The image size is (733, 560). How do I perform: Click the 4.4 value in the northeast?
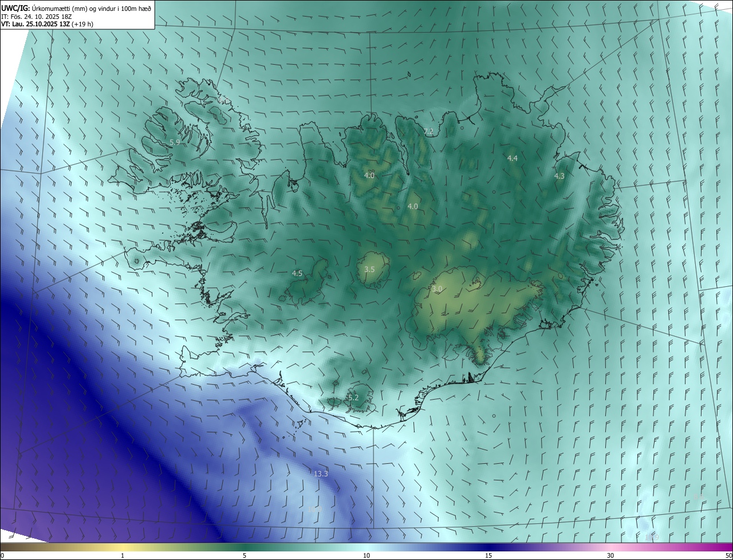513,158
